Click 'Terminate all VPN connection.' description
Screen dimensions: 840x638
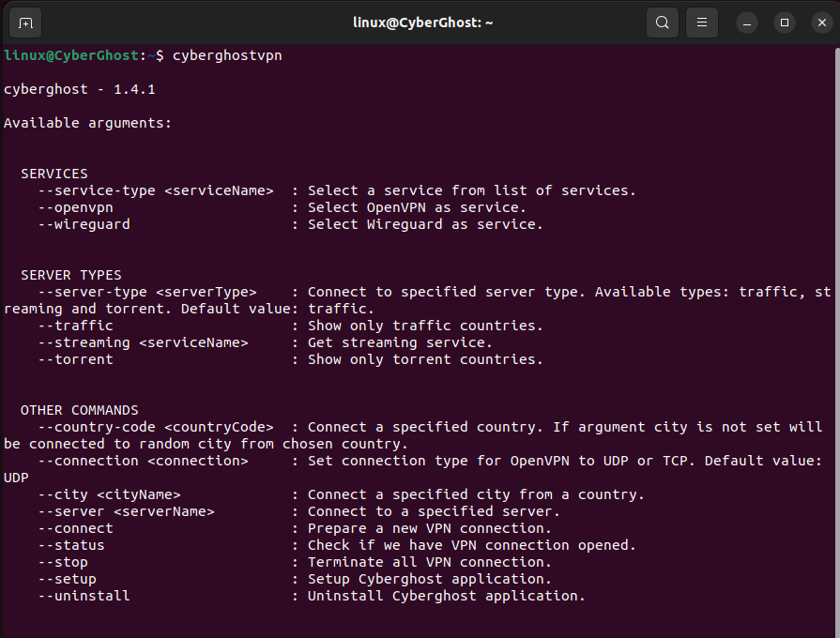click(430, 562)
